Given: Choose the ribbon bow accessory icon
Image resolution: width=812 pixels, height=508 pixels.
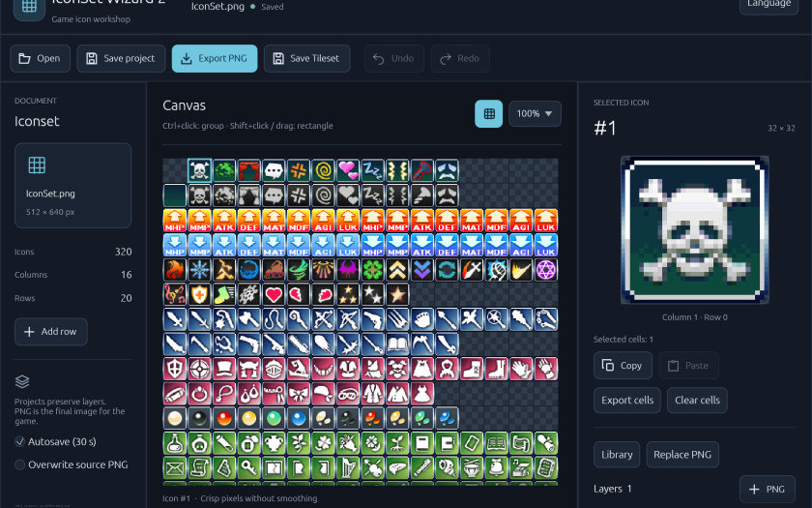Looking at the screenshot, I should pos(299,394).
